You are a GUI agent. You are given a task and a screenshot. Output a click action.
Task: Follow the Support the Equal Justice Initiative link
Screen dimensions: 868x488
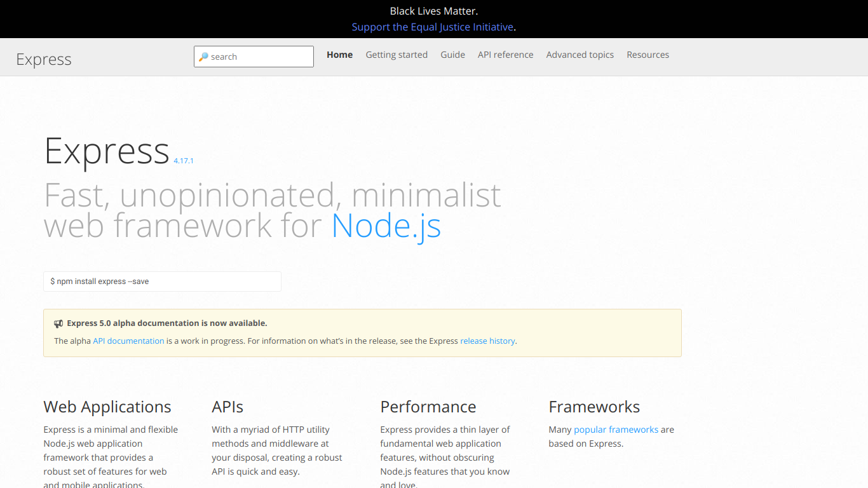tap(433, 27)
